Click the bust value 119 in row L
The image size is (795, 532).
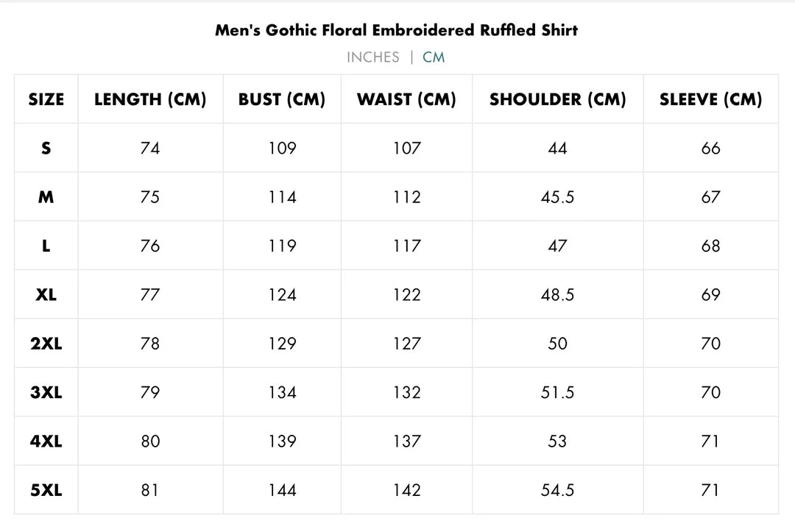[282, 246]
